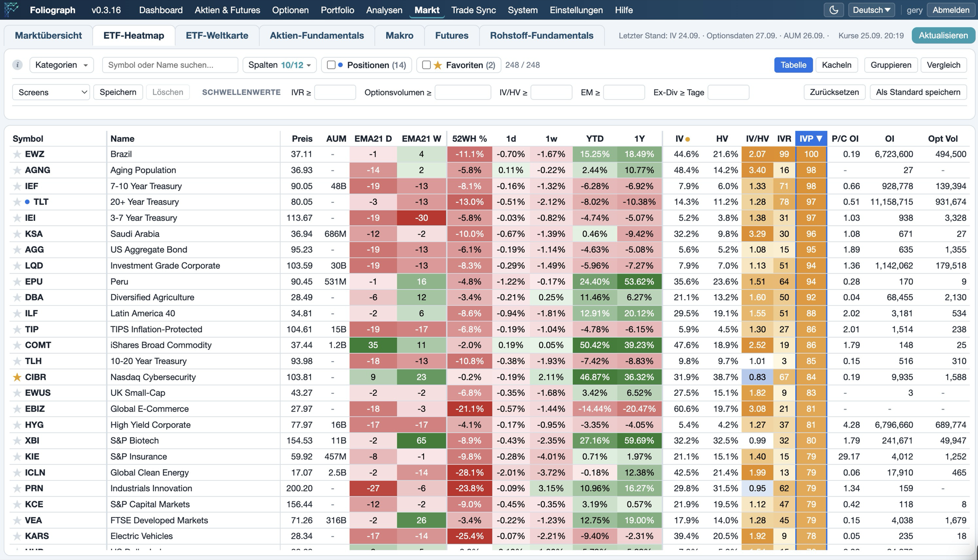Image resolution: width=978 pixels, height=560 pixels.
Task: Switch to Tabelle view
Action: (793, 65)
